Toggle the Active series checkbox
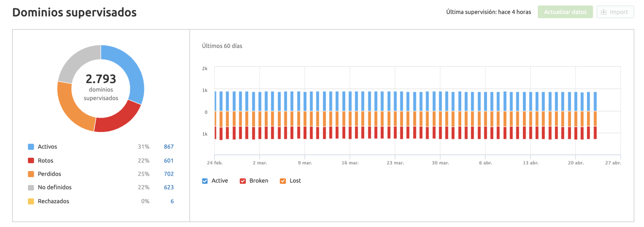The width and height of the screenshot is (644, 227). [205, 181]
